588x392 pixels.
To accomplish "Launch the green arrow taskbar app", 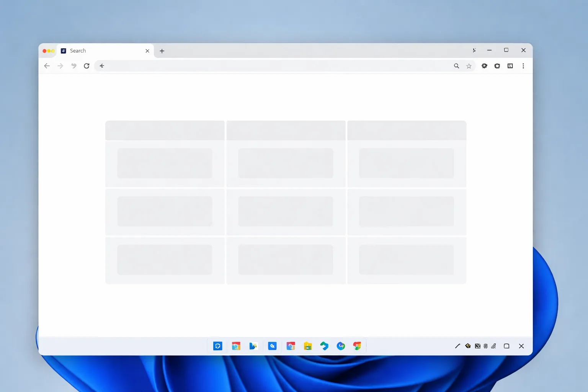I will click(324, 346).
